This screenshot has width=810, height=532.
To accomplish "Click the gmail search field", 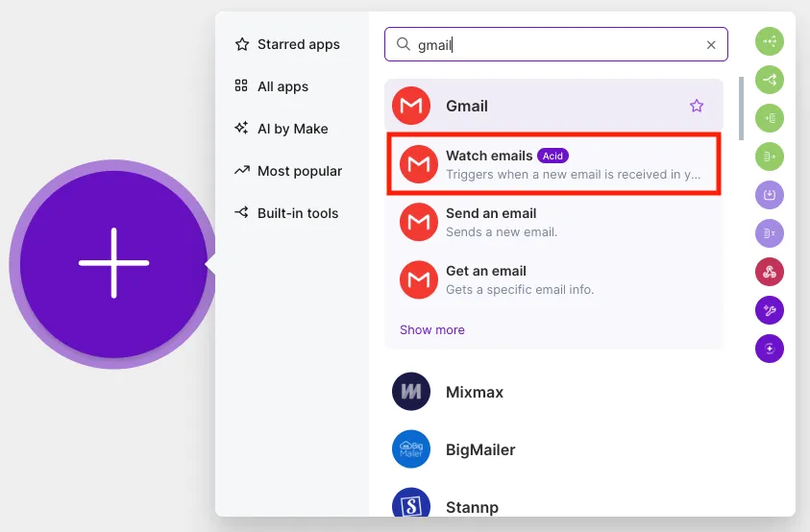I will [555, 44].
